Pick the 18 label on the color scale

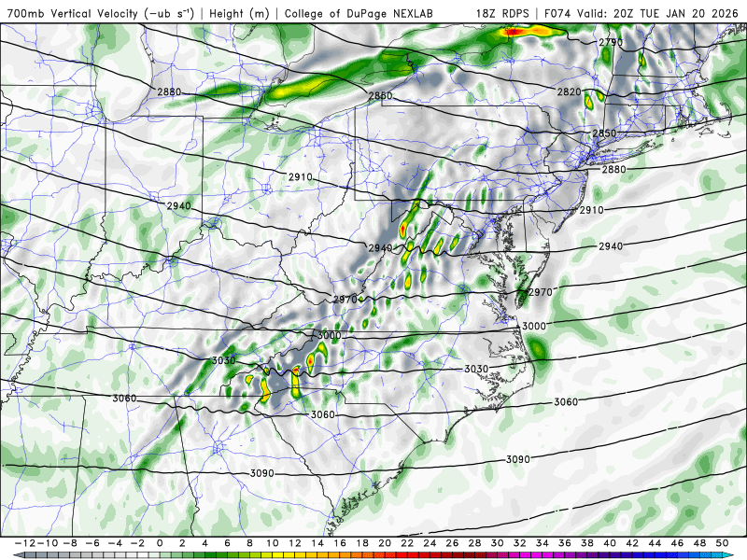362,543
